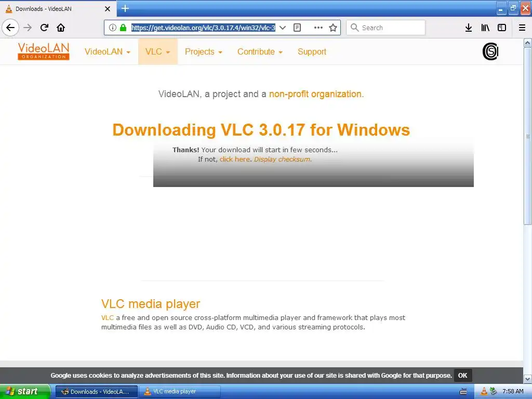The height and width of the screenshot is (399, 532).
Task: Focus the browser Search field
Action: pos(386,28)
